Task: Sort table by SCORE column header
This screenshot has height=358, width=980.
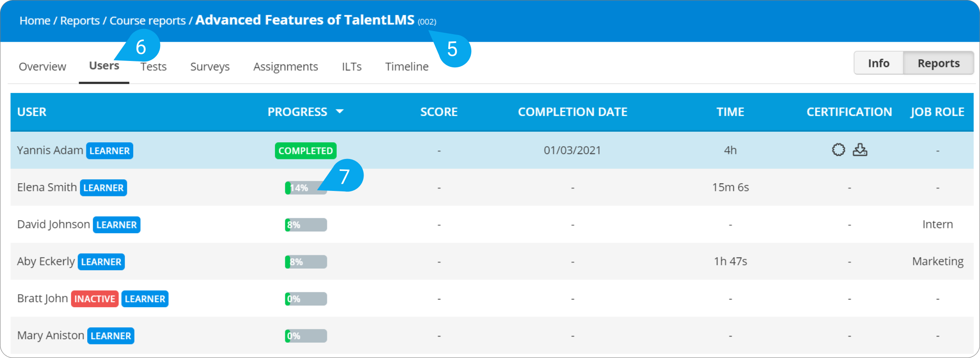Action: click(439, 112)
